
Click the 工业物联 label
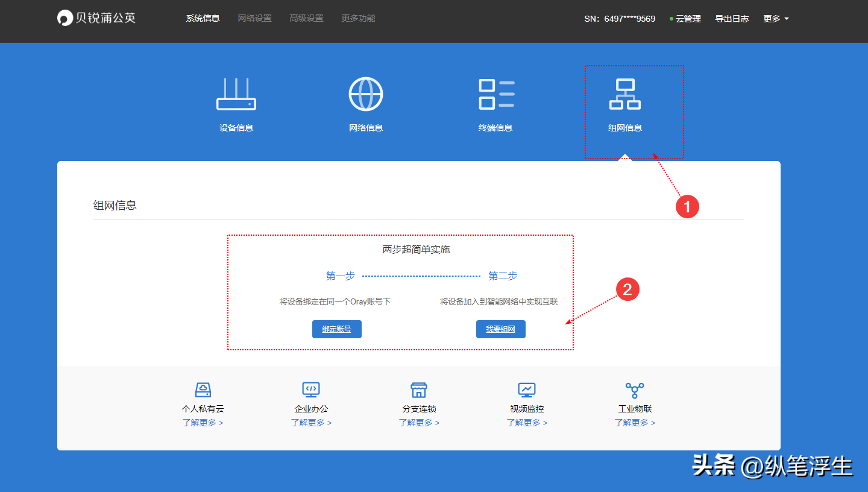click(635, 409)
